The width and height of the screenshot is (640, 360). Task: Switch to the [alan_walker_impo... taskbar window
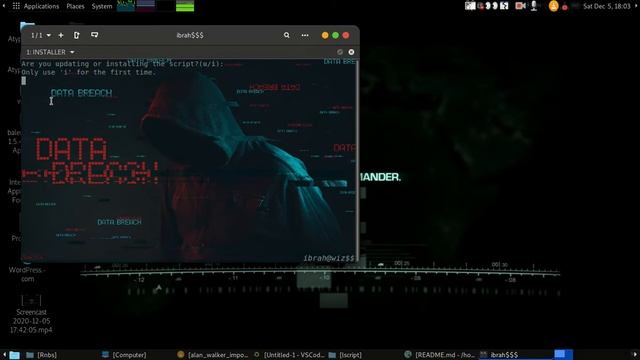(213, 355)
